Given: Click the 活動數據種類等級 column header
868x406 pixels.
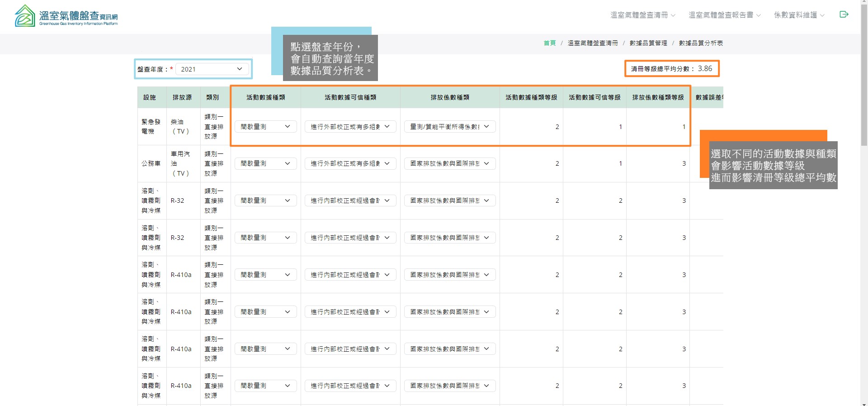Looking at the screenshot, I should click(531, 97).
